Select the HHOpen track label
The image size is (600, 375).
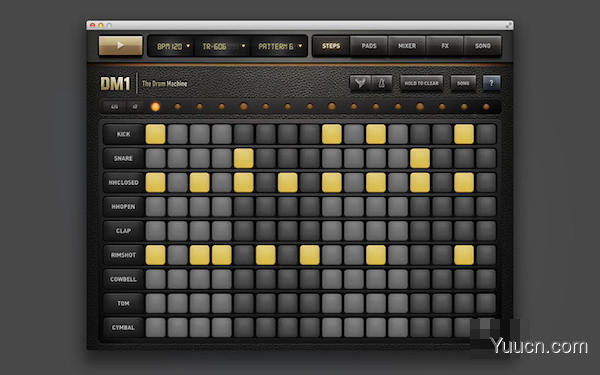(123, 207)
